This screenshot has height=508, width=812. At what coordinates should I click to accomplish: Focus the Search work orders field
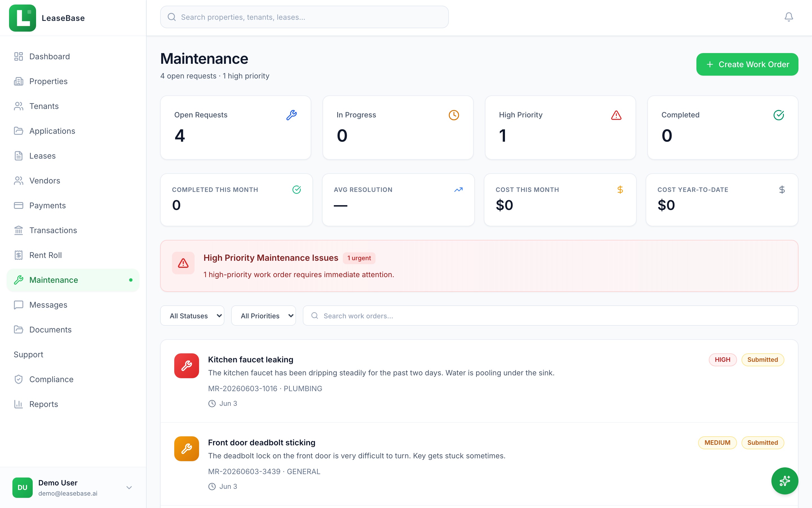click(550, 316)
